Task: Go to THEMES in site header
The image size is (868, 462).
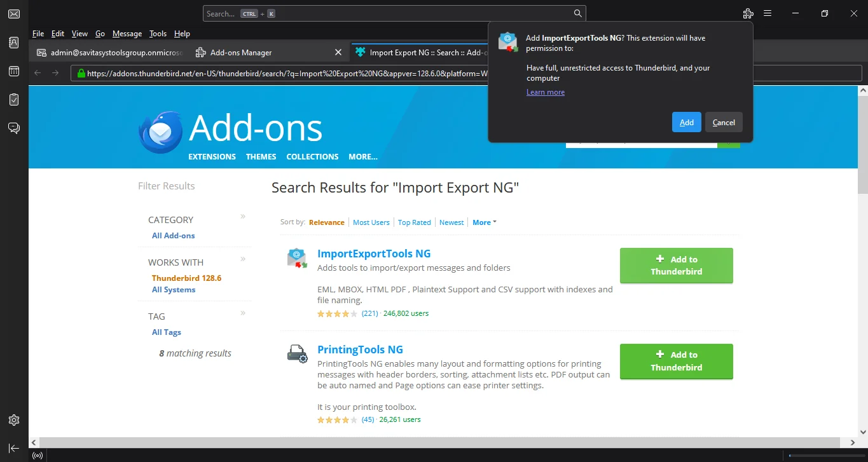Action: tap(261, 156)
